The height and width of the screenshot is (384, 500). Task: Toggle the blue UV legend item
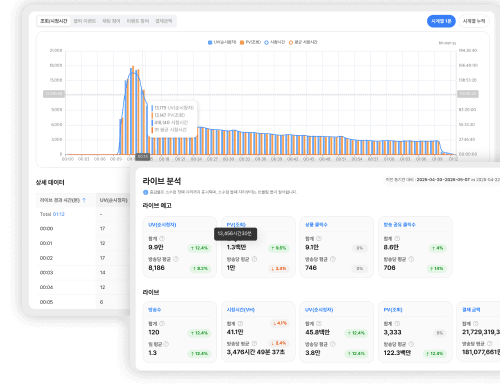coord(222,42)
